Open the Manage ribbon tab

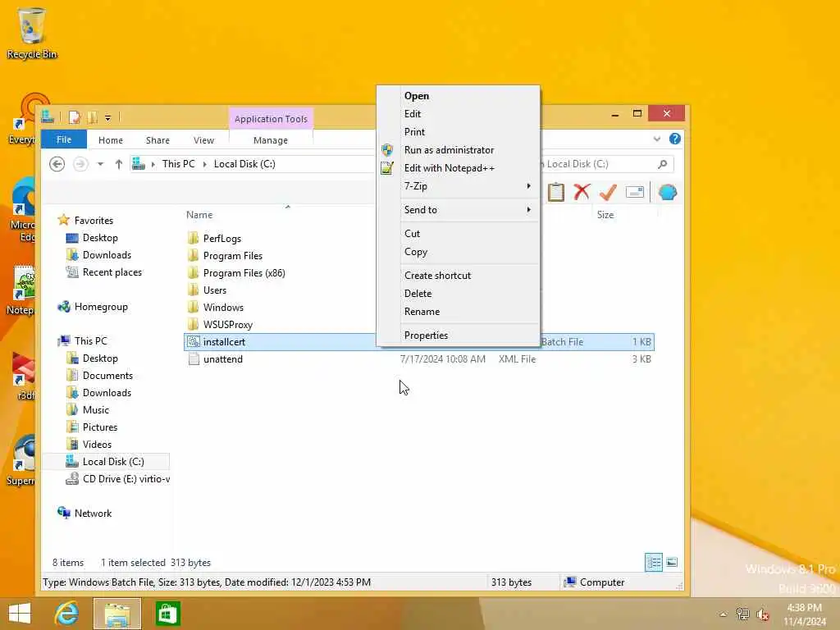(271, 139)
